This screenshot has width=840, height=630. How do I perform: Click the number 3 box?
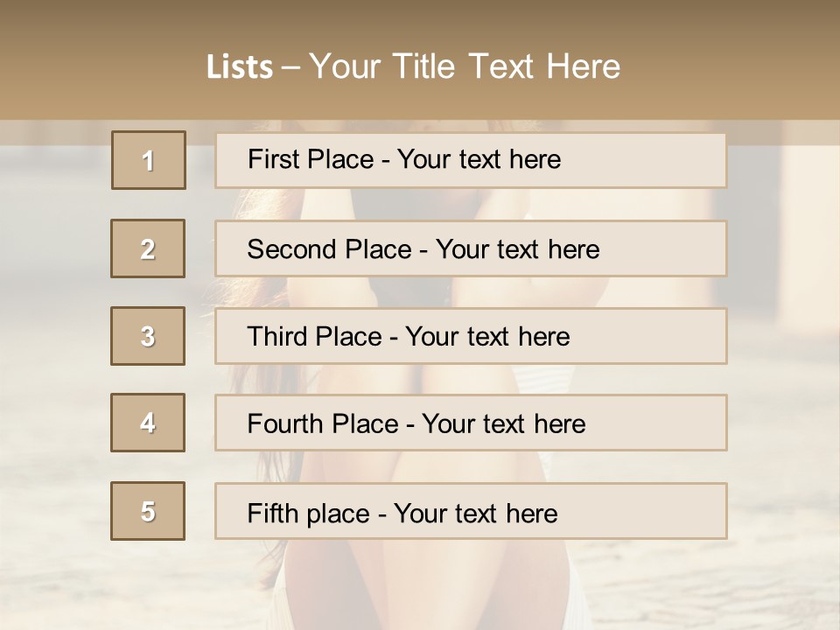[148, 336]
